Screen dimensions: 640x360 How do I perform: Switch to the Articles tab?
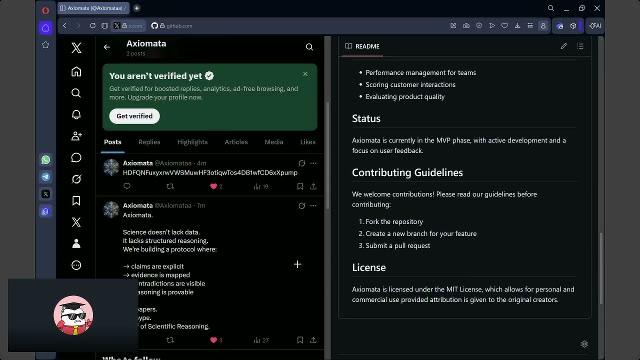(x=236, y=142)
